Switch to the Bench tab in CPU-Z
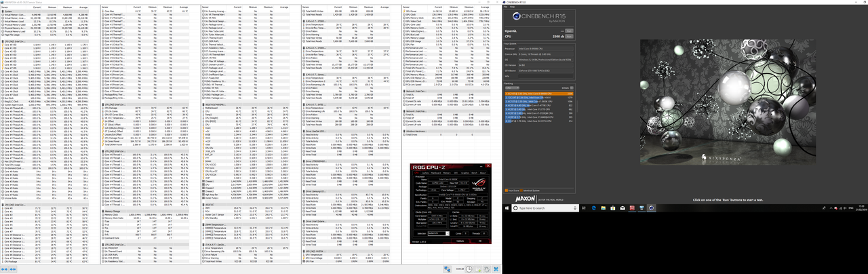 coord(474,173)
